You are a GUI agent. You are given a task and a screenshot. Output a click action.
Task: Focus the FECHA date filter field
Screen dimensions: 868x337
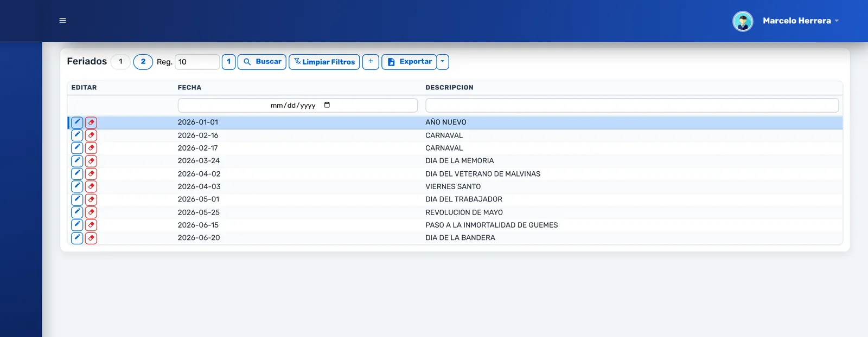pyautogui.click(x=298, y=105)
